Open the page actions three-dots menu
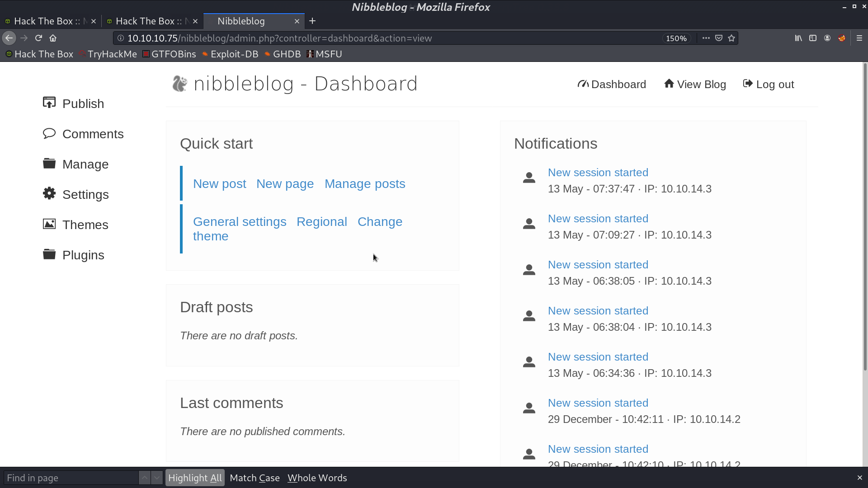868x488 pixels. [706, 38]
